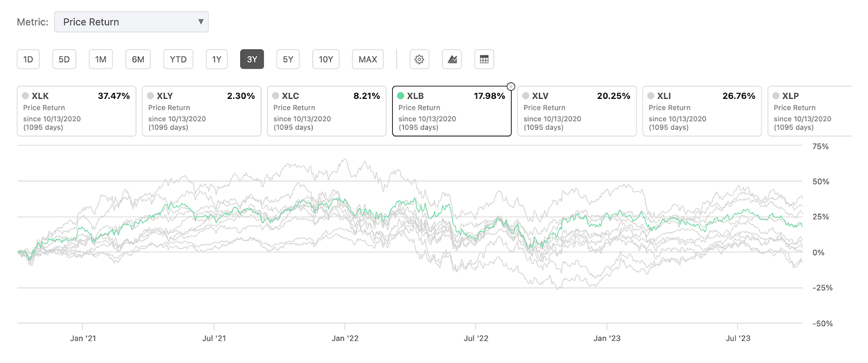
Task: Click the 20.25% XLV return value
Action: pyautogui.click(x=613, y=95)
